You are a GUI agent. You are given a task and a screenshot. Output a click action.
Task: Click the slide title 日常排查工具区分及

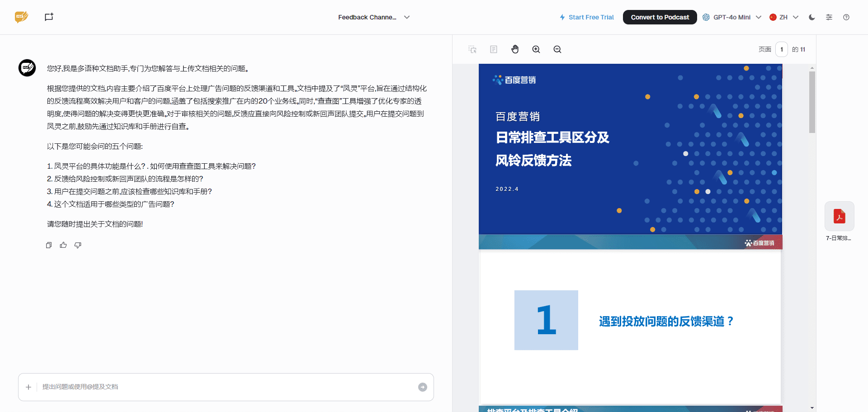tap(552, 137)
